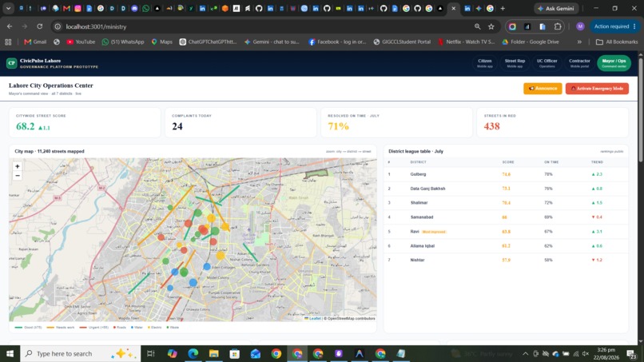Select the Nishtar district row
Viewport: 644px width, 362px height.
pyautogui.click(x=506, y=260)
